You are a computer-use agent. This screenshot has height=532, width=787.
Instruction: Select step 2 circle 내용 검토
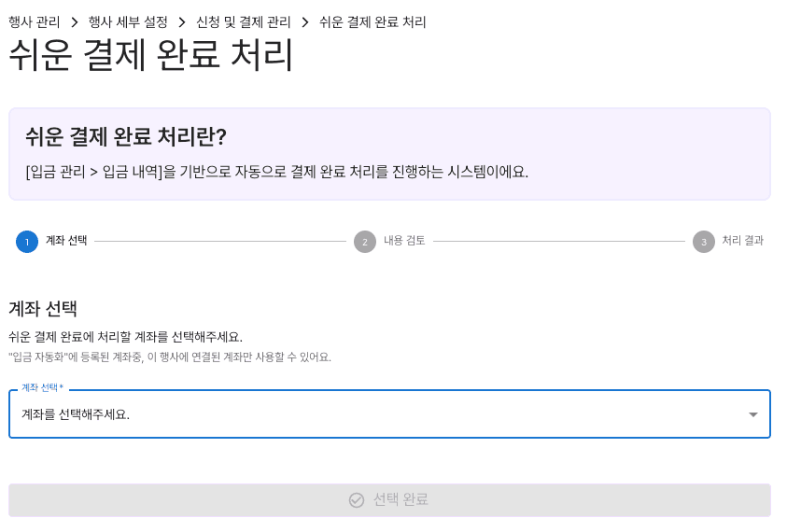[365, 242]
